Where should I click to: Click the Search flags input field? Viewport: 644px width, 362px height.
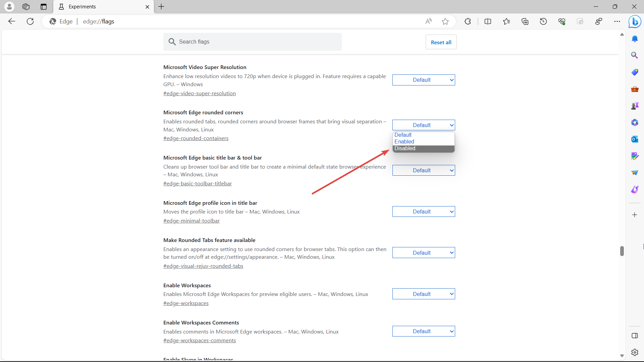pos(252,42)
